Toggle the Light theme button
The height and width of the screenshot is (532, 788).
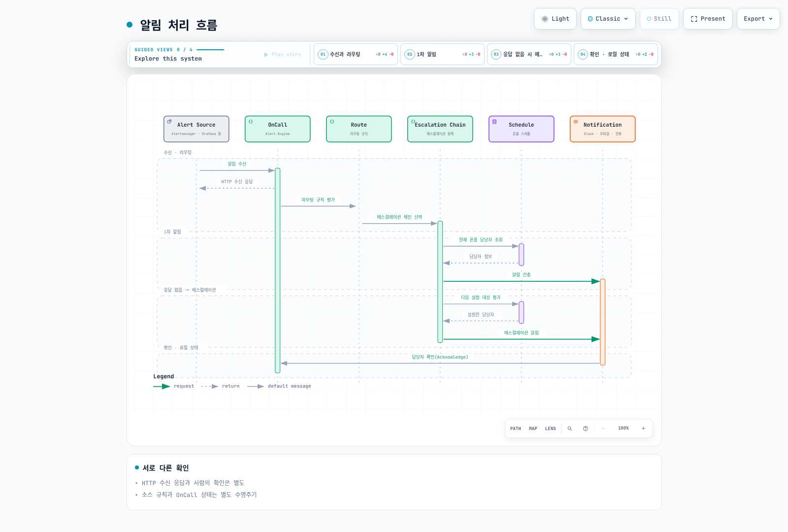tap(555, 19)
